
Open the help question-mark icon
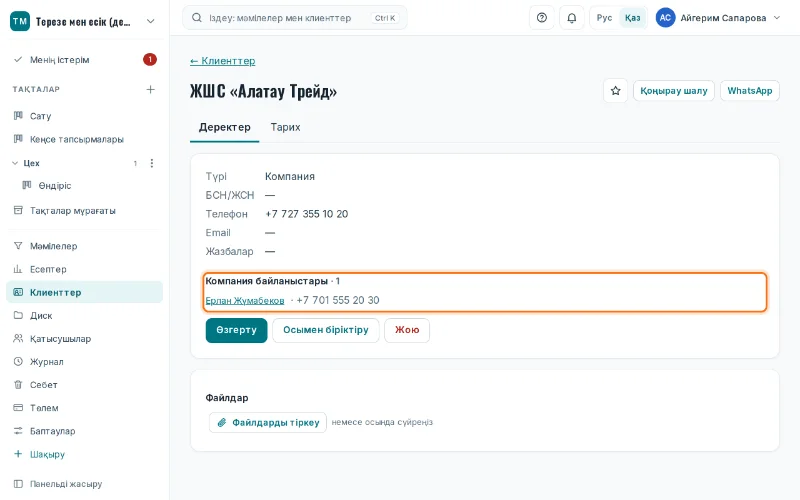542,18
